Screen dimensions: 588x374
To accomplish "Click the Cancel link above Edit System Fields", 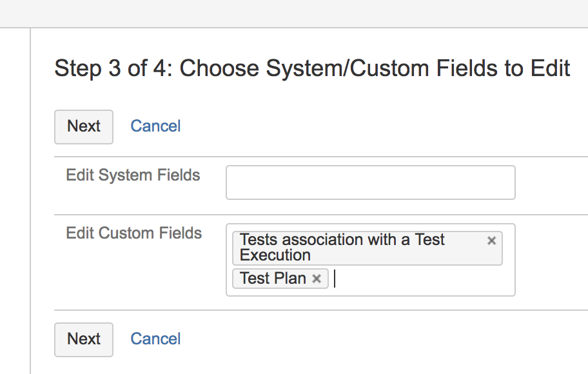I will coord(155,126).
